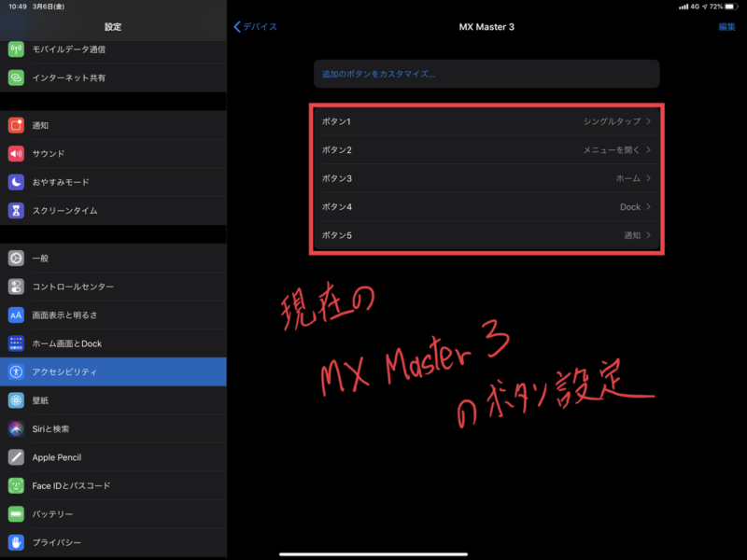Screen dimensions: 747x560
Task: Tap 編集 edit button
Action: pyautogui.click(x=727, y=27)
